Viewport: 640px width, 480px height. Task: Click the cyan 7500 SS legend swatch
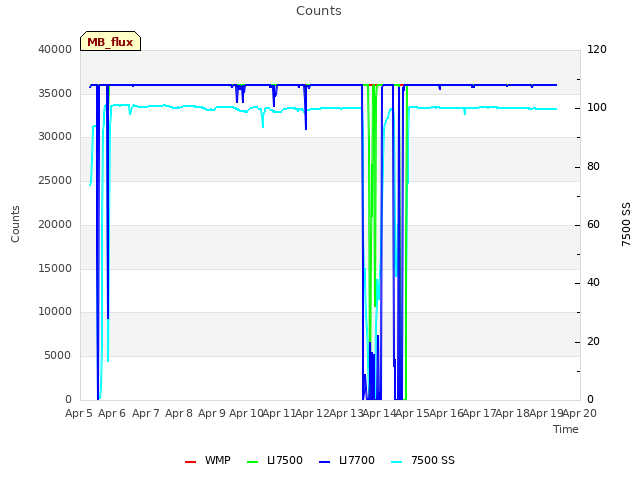pos(396,462)
